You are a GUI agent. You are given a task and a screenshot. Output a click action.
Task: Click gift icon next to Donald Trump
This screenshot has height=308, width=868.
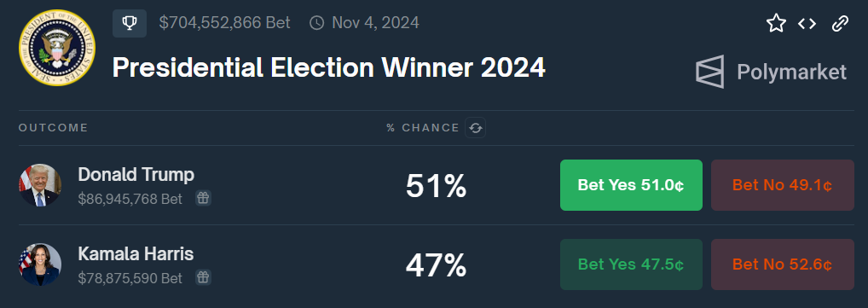[x=203, y=198]
